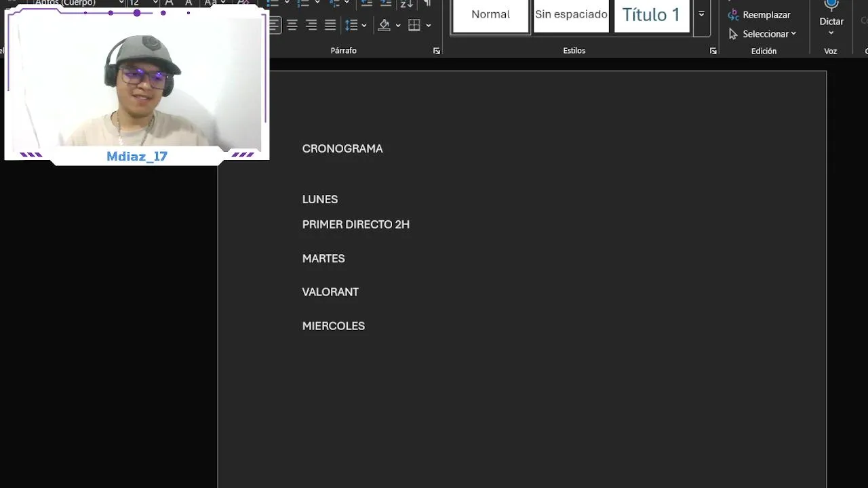
Task: Click the VALORANT line
Action: [x=330, y=292]
